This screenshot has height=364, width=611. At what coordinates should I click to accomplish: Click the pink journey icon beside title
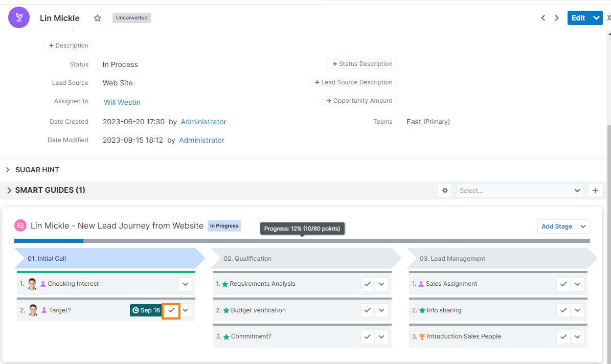(x=20, y=226)
